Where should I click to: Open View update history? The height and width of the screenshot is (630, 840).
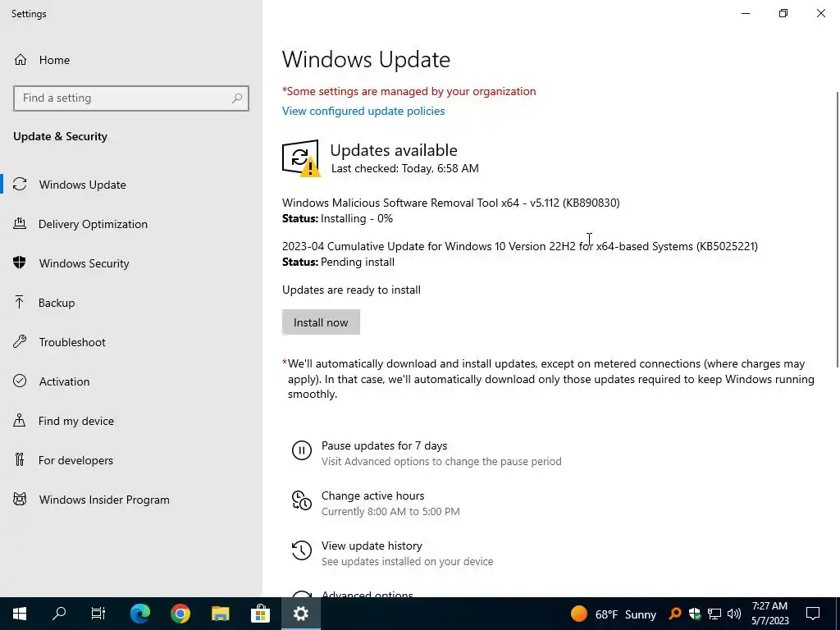click(x=392, y=553)
